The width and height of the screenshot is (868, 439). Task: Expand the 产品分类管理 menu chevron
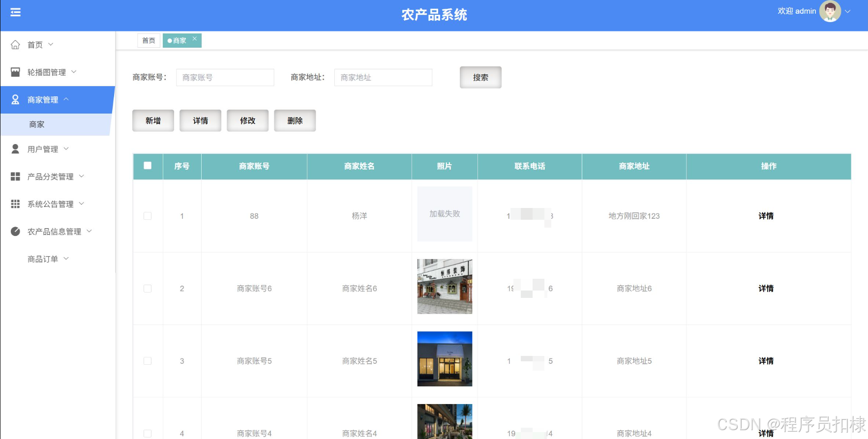point(82,176)
